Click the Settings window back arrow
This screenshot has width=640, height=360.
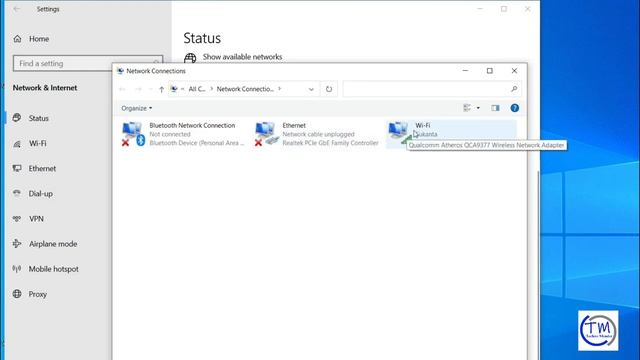click(x=17, y=9)
